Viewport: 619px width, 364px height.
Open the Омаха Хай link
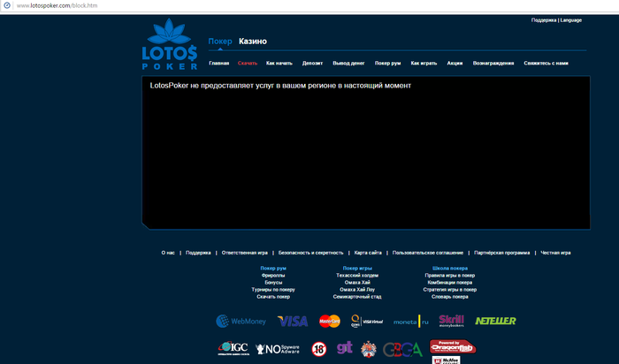pyautogui.click(x=357, y=283)
